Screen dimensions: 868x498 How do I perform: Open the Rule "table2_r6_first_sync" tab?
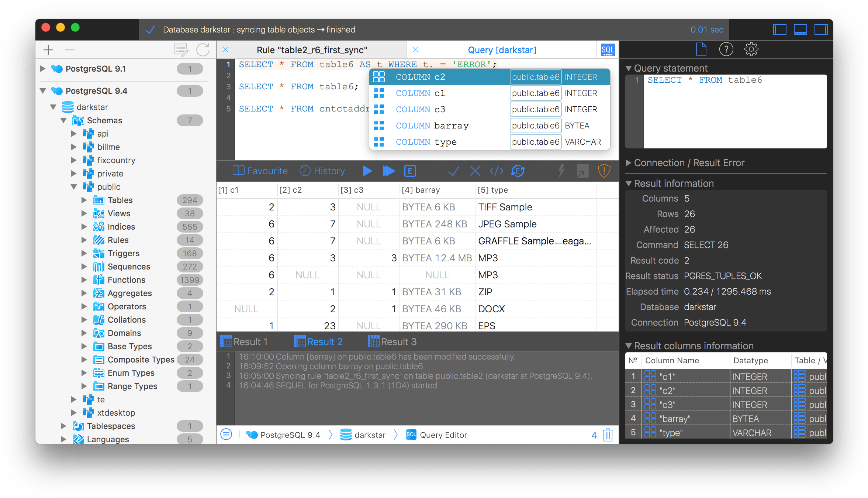pos(312,50)
